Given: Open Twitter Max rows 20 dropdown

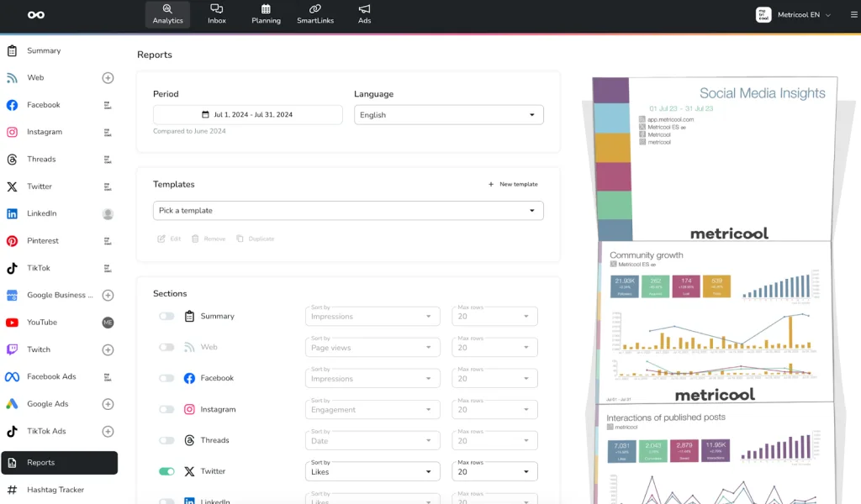Looking at the screenshot, I should coord(494,471).
